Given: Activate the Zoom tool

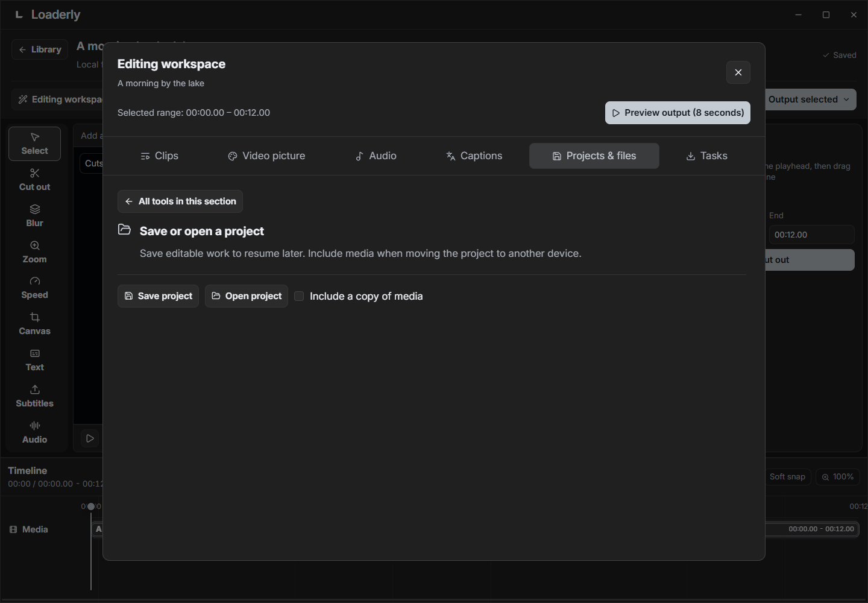Looking at the screenshot, I should [34, 252].
